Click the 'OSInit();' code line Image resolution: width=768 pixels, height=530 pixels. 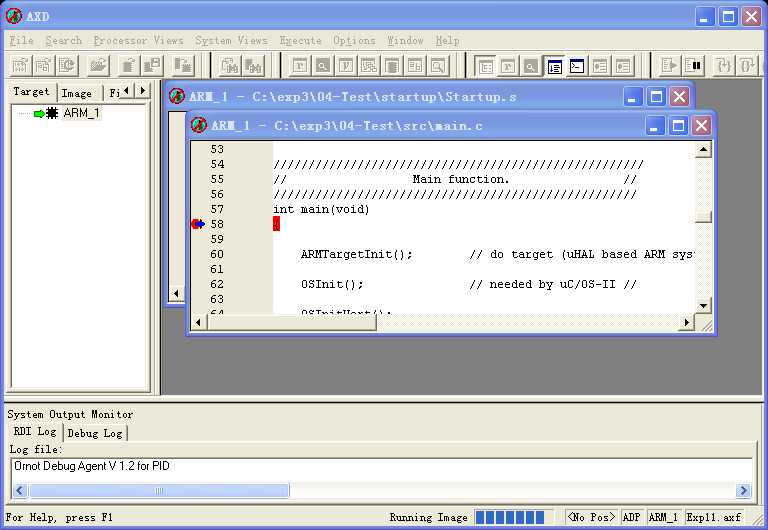point(332,284)
